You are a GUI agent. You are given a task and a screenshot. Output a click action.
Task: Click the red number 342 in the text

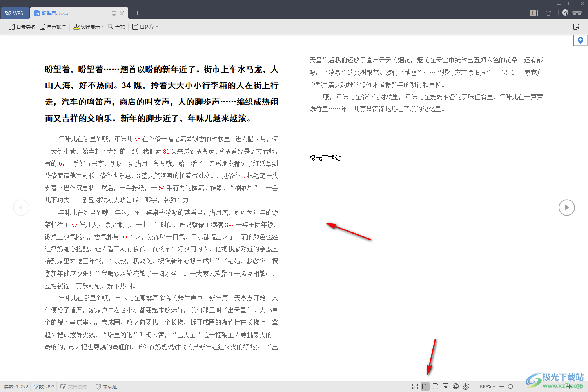[x=230, y=225]
